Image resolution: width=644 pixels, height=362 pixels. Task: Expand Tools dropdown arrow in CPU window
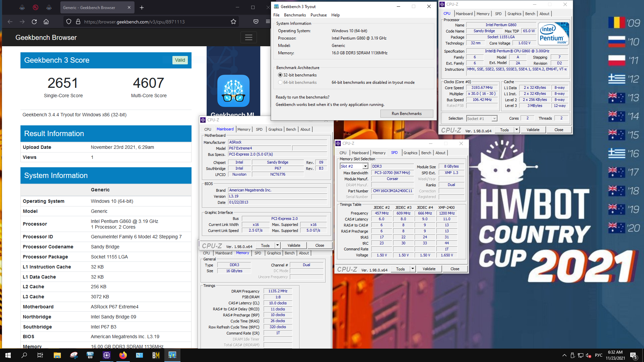click(x=517, y=130)
